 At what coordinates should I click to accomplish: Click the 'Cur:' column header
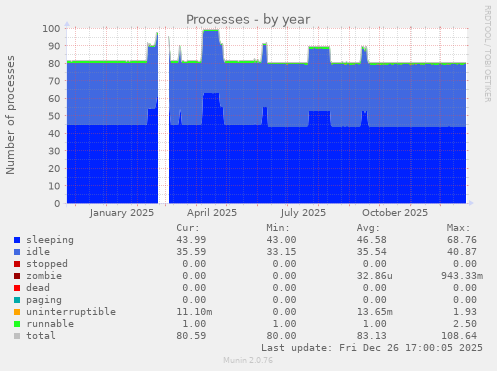(188, 228)
